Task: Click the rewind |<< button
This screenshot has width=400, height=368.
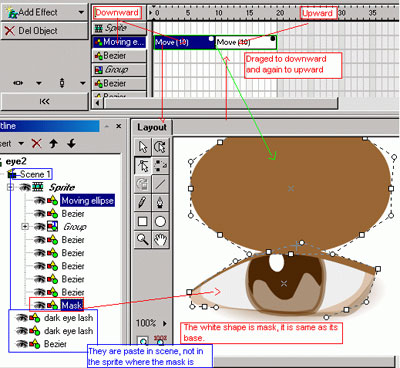Action: coord(45,101)
